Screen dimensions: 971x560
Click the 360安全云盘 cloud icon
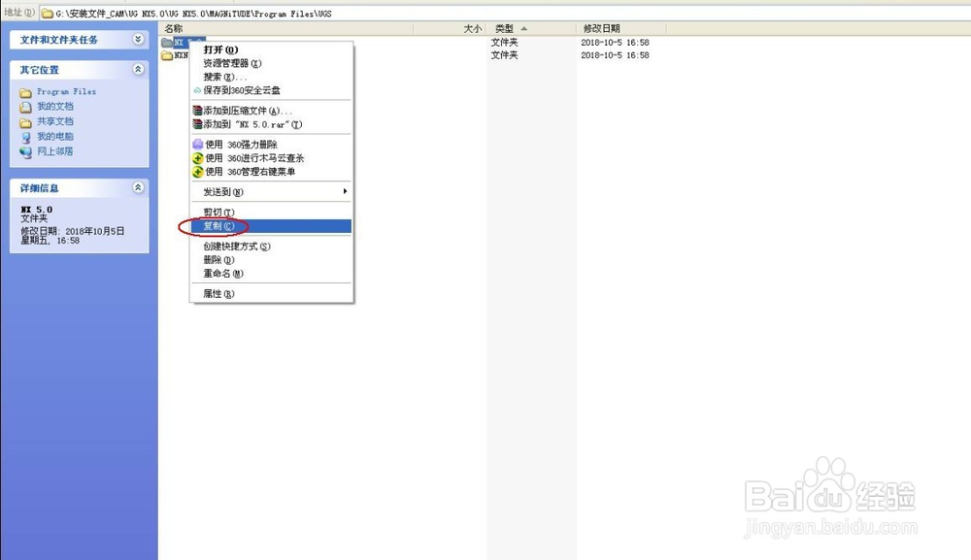[197, 89]
